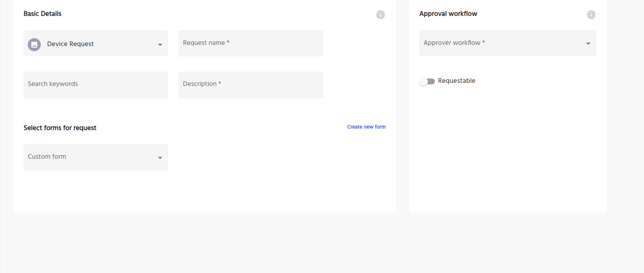Open the Custom form dropdown arrow
The width and height of the screenshot is (644, 273).
coord(160,158)
